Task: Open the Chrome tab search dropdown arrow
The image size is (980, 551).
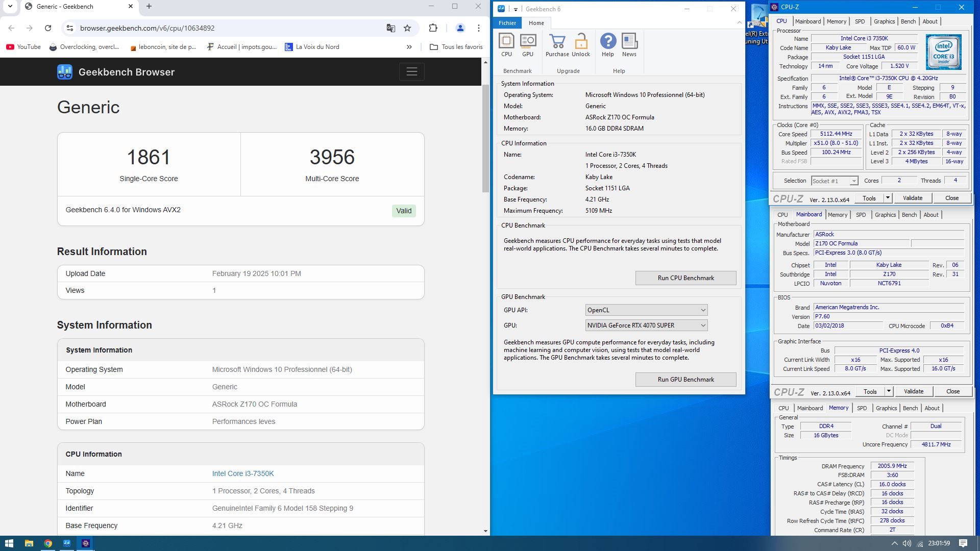Action: point(10,7)
